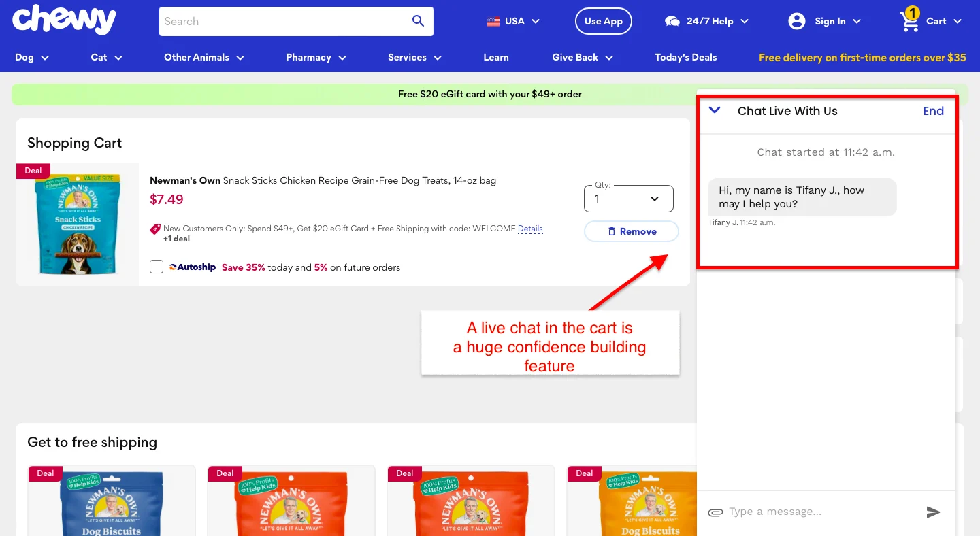The height and width of the screenshot is (536, 980).
Task: Click the +1 deal text
Action: click(x=176, y=239)
